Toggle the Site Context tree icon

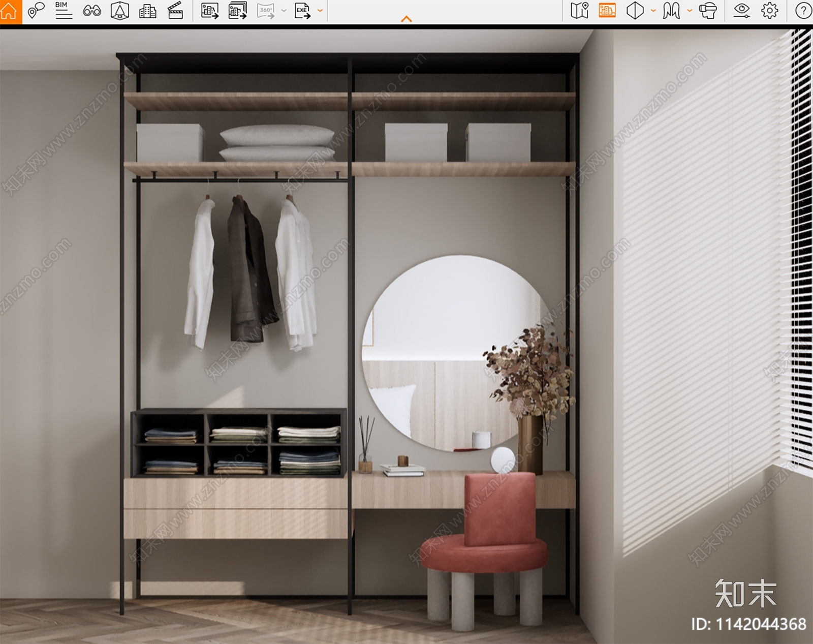pos(120,11)
